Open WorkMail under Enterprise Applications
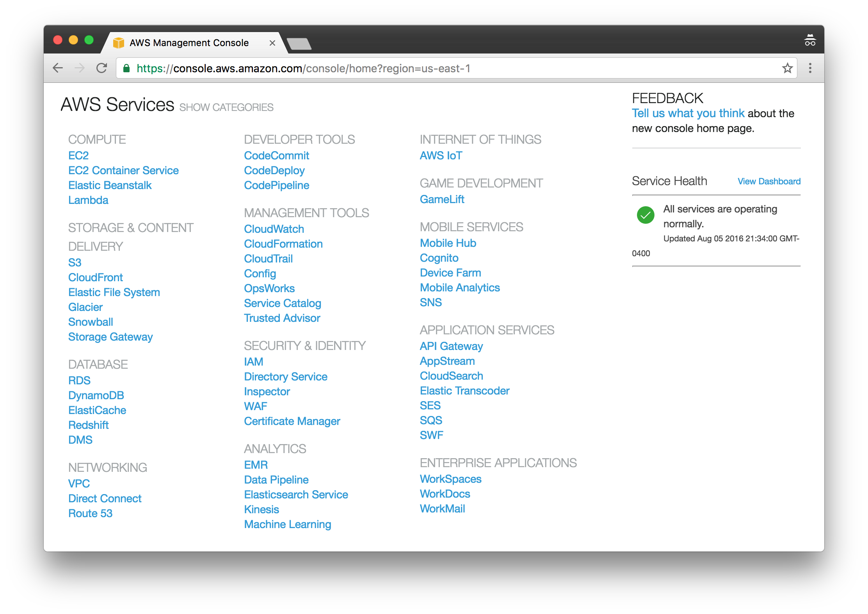This screenshot has width=868, height=614. pyautogui.click(x=442, y=509)
